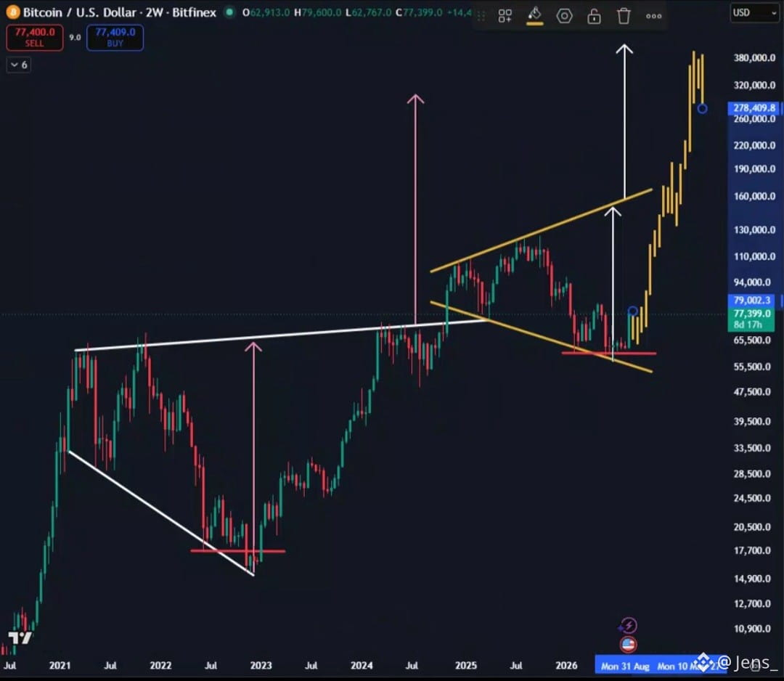Click the red SELL 77,400.0 button
The image size is (784, 681).
click(35, 38)
